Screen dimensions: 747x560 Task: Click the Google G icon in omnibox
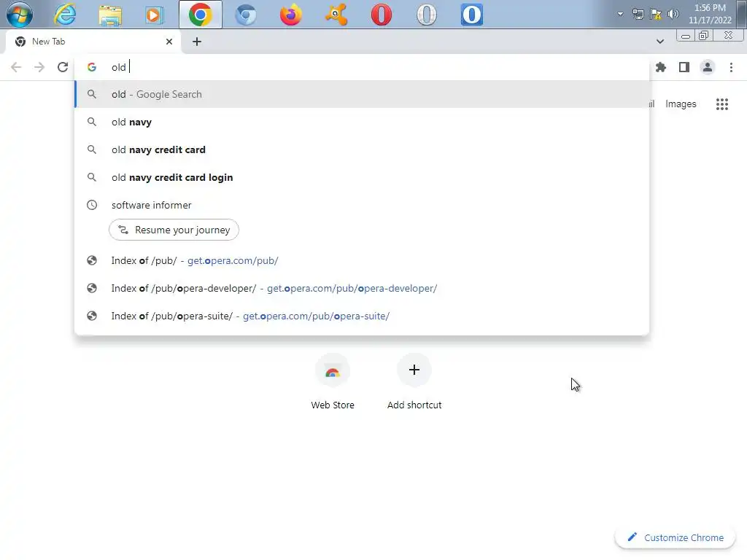coord(92,67)
